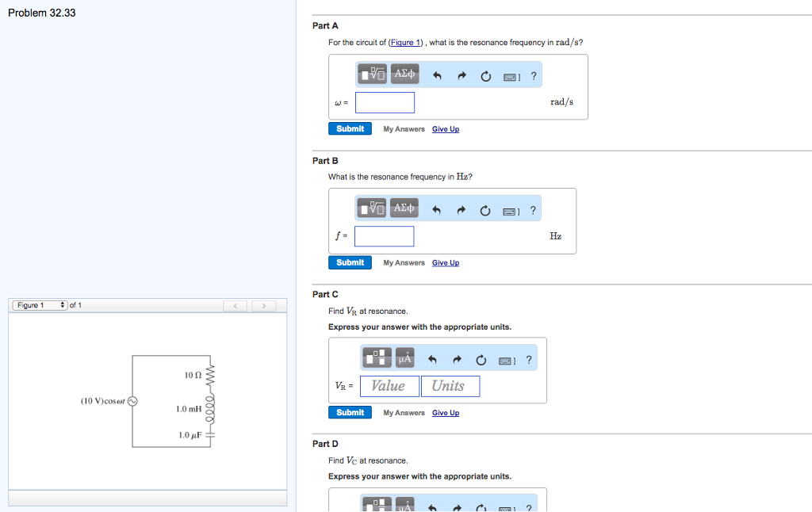The height and width of the screenshot is (512, 812).
Task: Open keyboard shortcuts icon in Part A
Action: click(x=510, y=73)
